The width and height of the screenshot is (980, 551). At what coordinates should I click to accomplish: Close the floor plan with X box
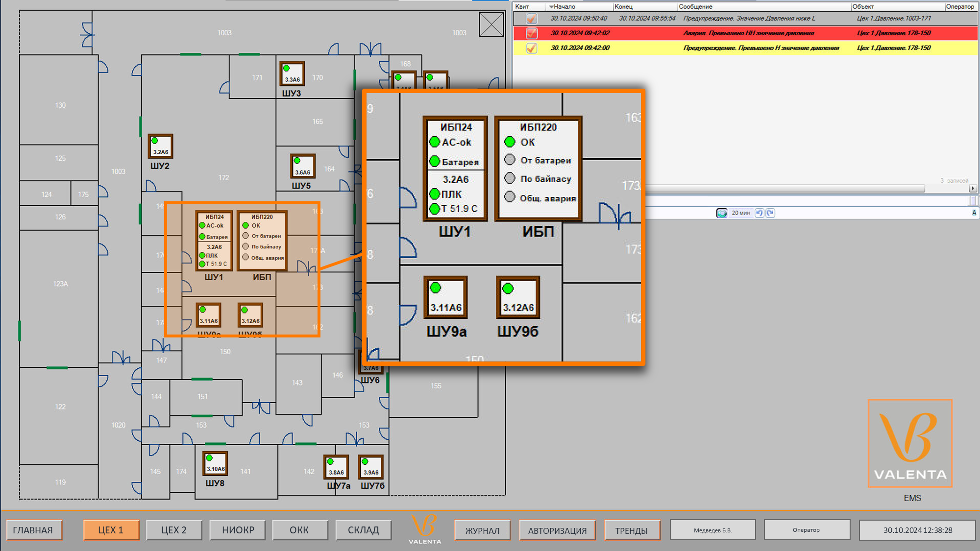pos(491,24)
